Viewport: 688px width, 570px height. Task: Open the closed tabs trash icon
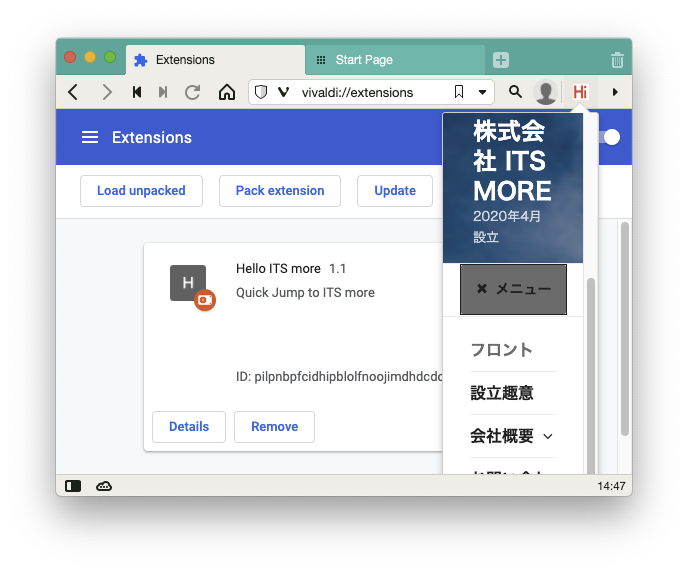[617, 60]
